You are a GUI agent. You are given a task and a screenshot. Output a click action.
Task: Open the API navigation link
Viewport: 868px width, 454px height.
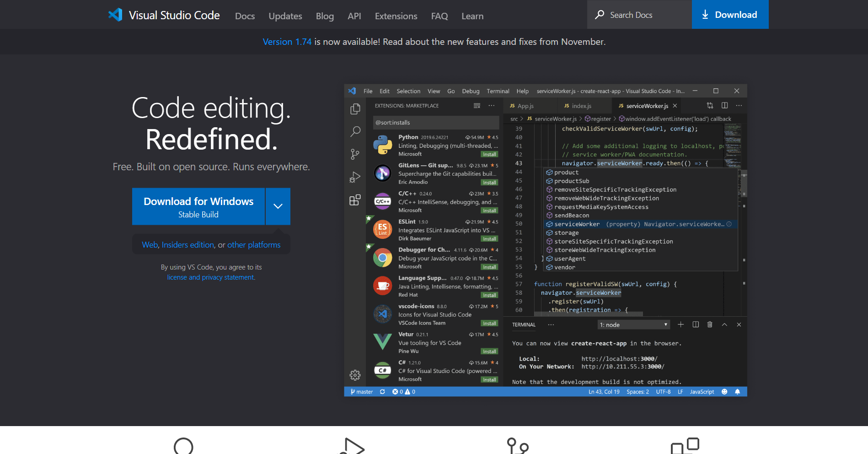click(354, 16)
